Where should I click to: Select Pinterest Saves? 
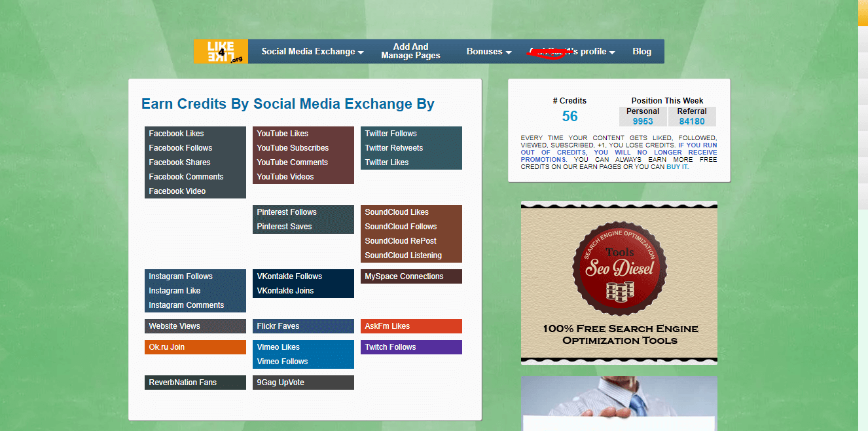point(284,227)
